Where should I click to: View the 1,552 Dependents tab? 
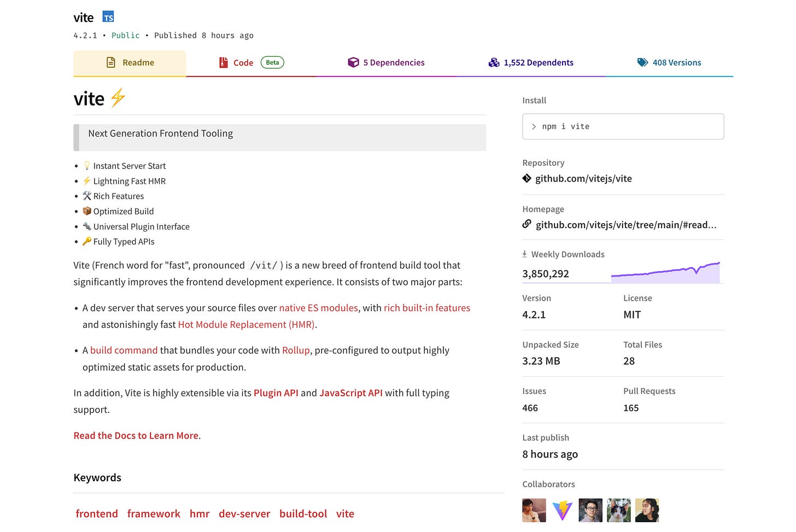(x=531, y=63)
